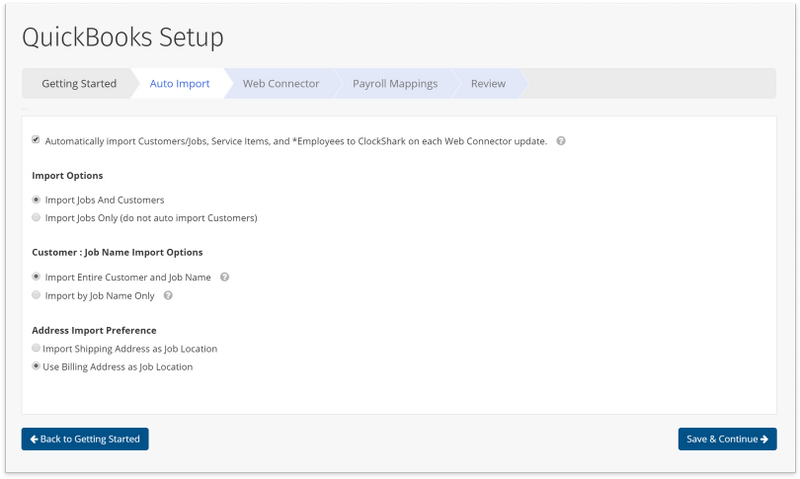Screen dimensions: 800x479
Task: Select Import Jobs Only radio option
Action: click(x=36, y=217)
